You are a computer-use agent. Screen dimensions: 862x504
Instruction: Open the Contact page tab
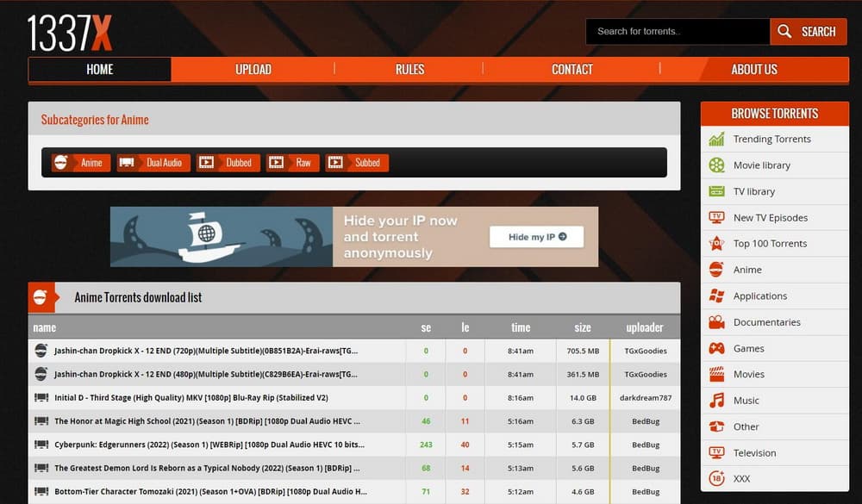click(x=572, y=70)
